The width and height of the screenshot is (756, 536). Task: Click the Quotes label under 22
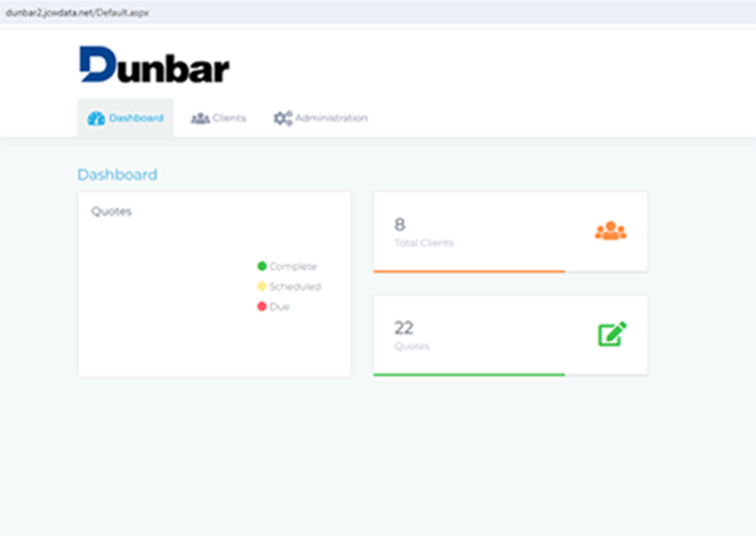412,346
